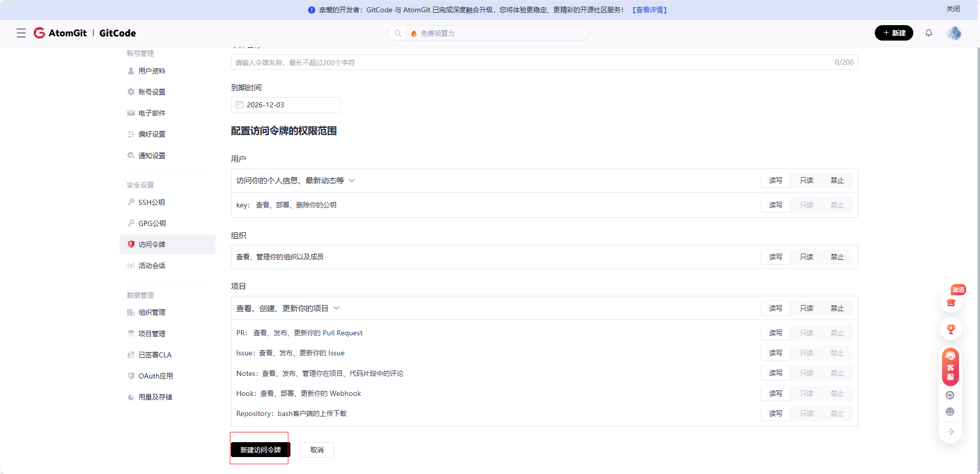This screenshot has width=980, height=474.
Task: Click the 邀请 invite gift icon
Action: tap(950, 302)
